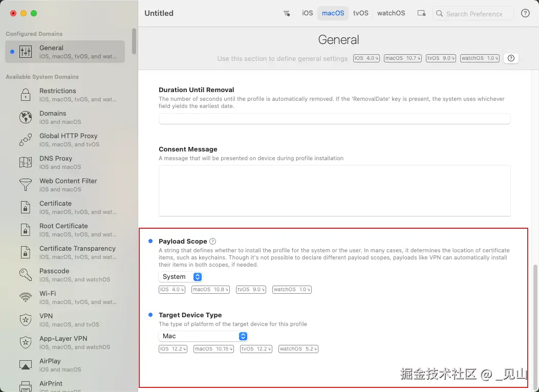Screen dimensions: 539x392
Task: Click the help button beside platform badges
Action: click(511, 58)
